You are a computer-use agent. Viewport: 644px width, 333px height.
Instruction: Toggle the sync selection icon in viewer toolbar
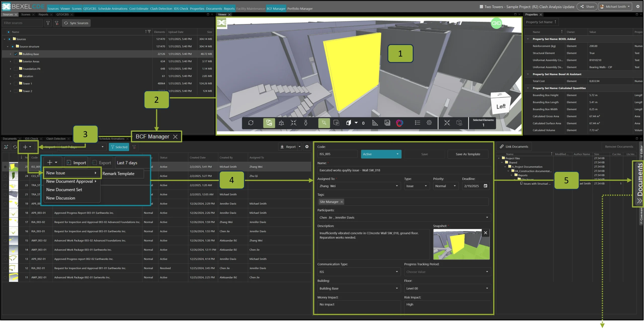[x=269, y=123]
